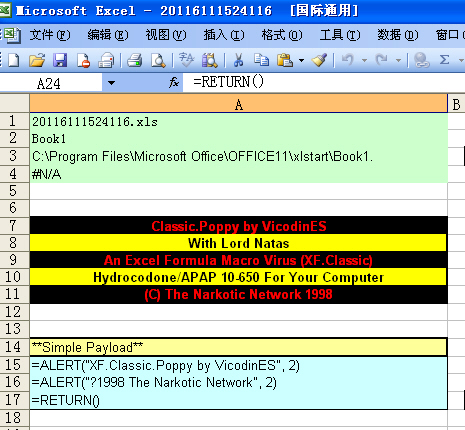
Task: Open the 格式(O) menu
Action: click(x=282, y=35)
